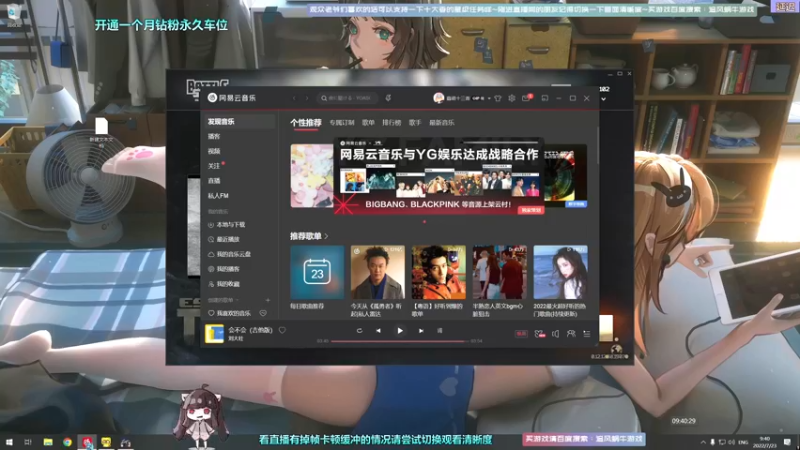This screenshot has height=450, width=800.
Task: Open the 粤语 playlist cover
Action: [x=439, y=272]
